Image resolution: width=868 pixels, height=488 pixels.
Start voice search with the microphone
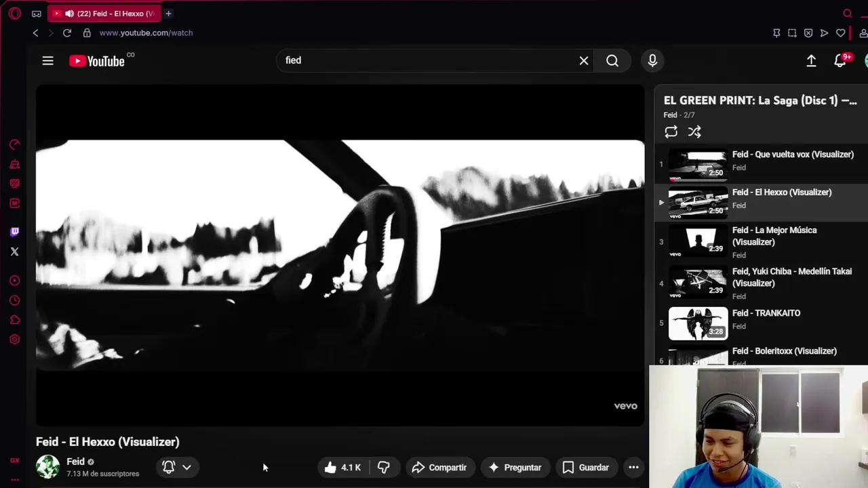tap(652, 61)
